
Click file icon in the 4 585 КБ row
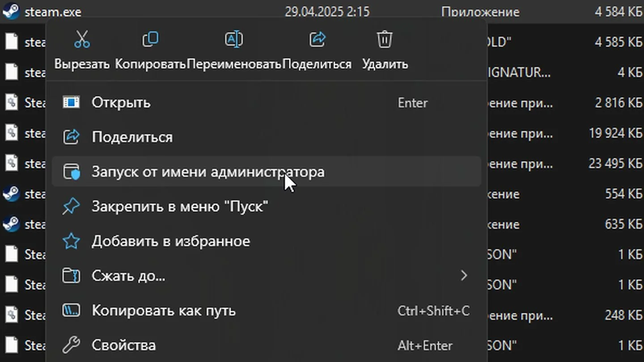pos(11,42)
